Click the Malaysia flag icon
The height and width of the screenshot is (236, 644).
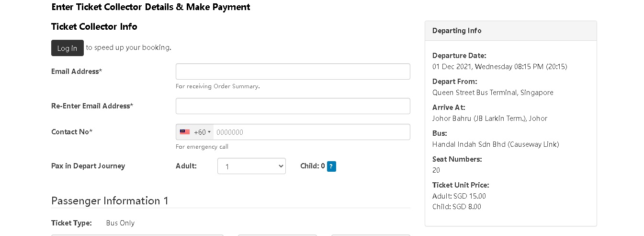[185, 132]
